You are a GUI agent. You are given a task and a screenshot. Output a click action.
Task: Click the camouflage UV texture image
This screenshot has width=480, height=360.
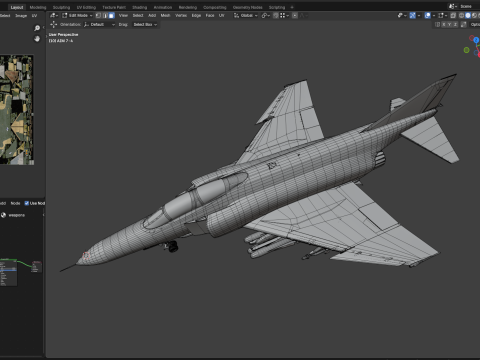pyautogui.click(x=17, y=110)
